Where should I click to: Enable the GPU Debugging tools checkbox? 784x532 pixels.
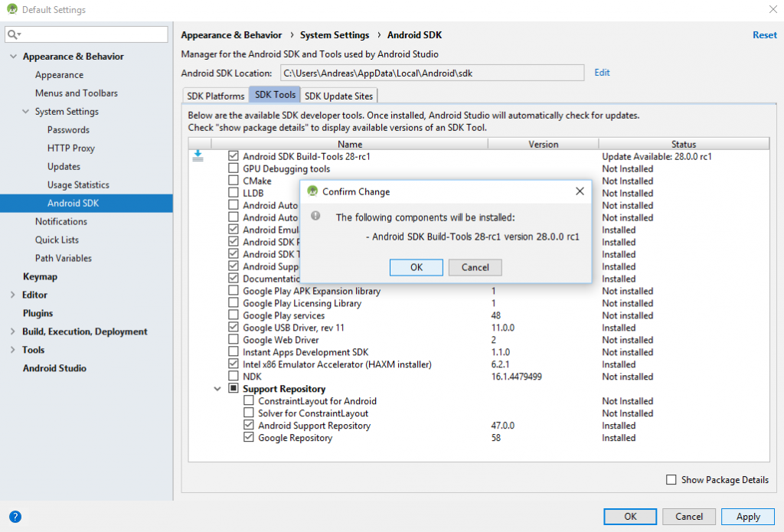click(x=234, y=168)
